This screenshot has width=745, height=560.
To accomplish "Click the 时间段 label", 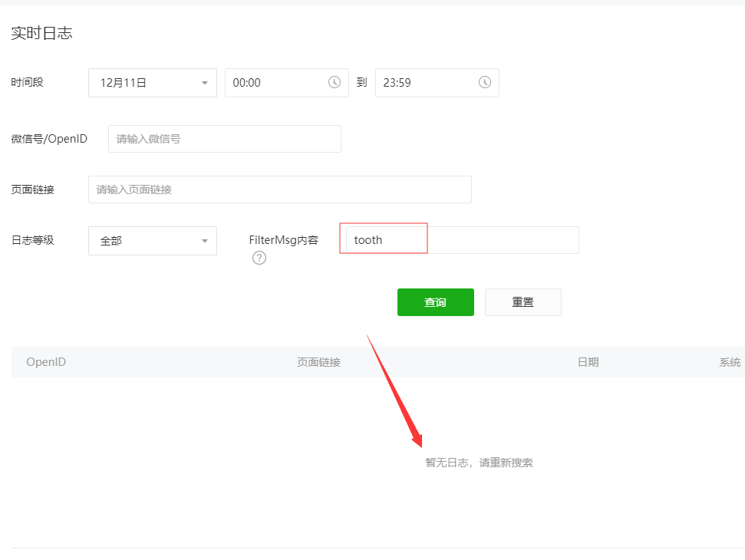I will (x=27, y=82).
